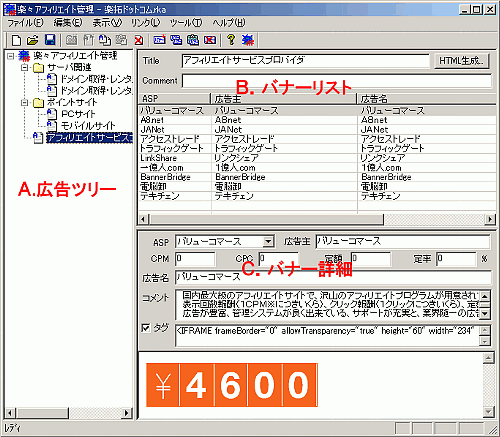Click the page icon beside アフィリエイトサービス
This screenshot has width=500, height=437.
[x=38, y=138]
